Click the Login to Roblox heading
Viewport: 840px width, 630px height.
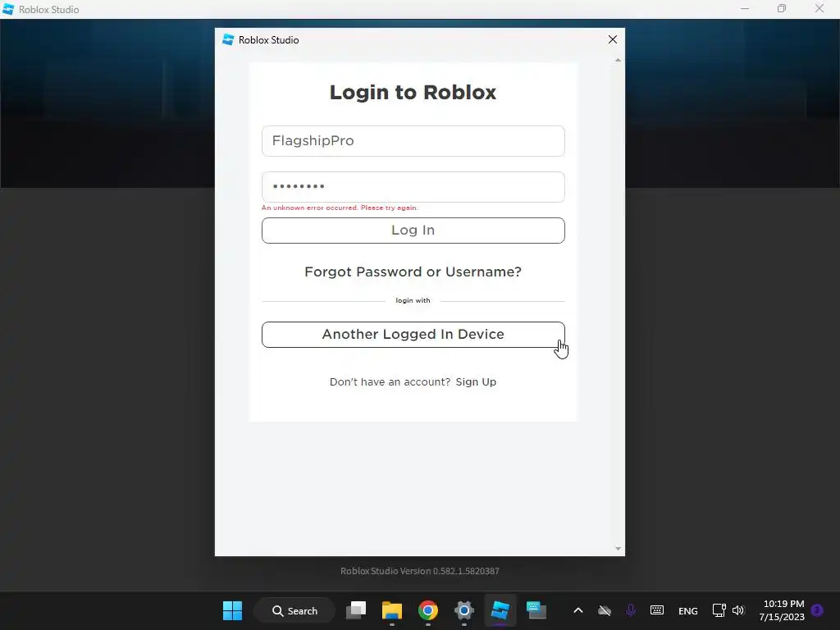(x=413, y=92)
